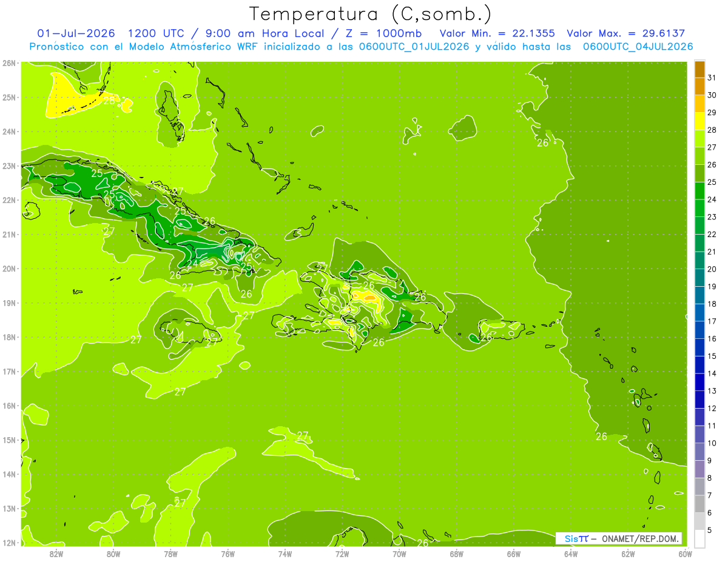Click the "62W" longitude label
The image size is (728, 562).
628,553
